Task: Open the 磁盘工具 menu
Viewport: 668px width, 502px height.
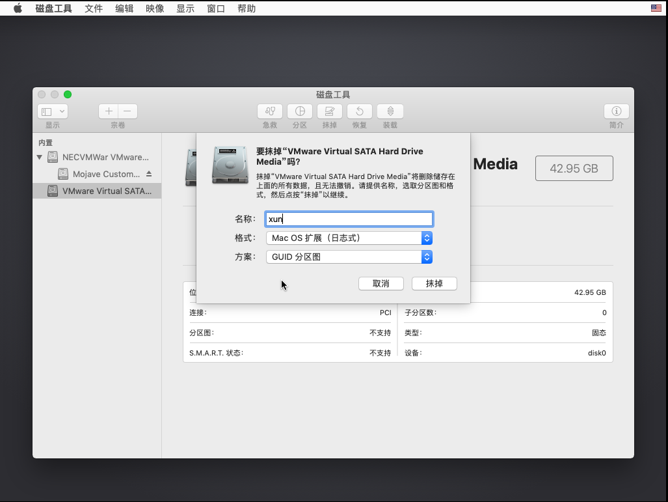Action: [54, 9]
